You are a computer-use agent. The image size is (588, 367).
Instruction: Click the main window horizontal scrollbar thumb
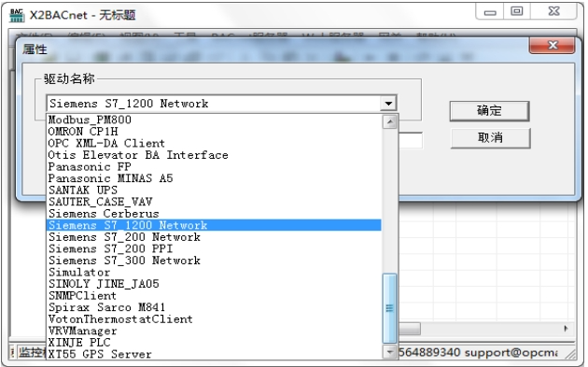[409, 329]
